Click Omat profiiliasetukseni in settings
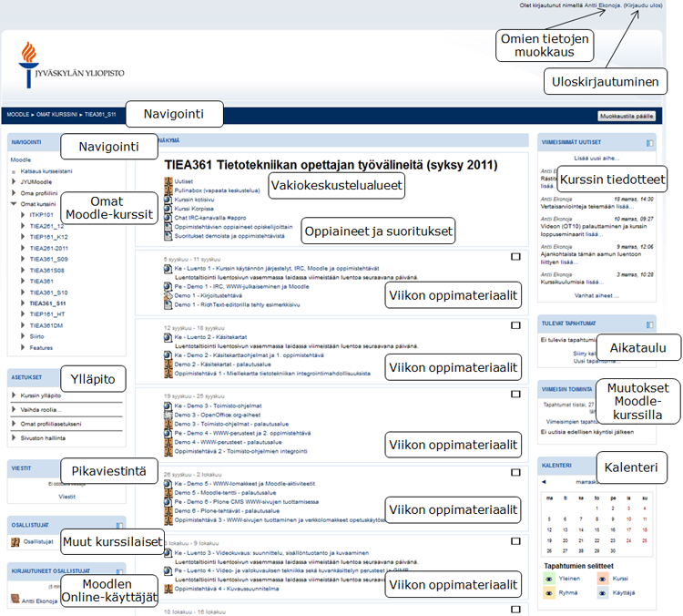 click(50, 424)
